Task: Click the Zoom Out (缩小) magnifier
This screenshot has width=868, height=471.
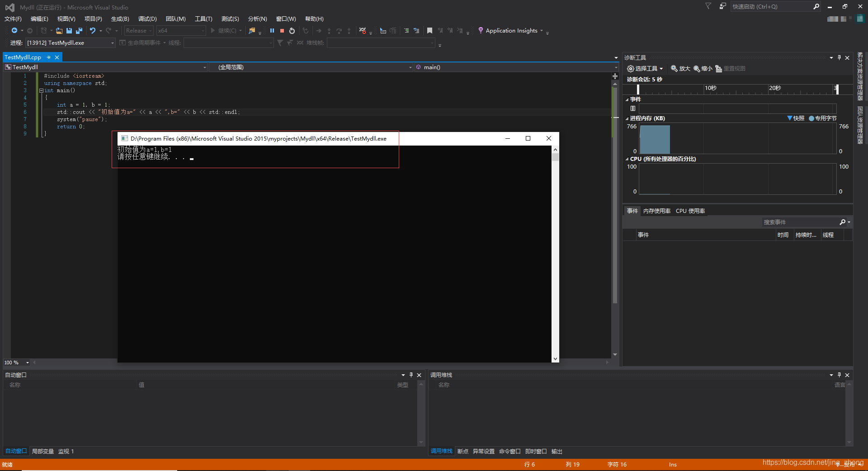Action: pyautogui.click(x=697, y=68)
